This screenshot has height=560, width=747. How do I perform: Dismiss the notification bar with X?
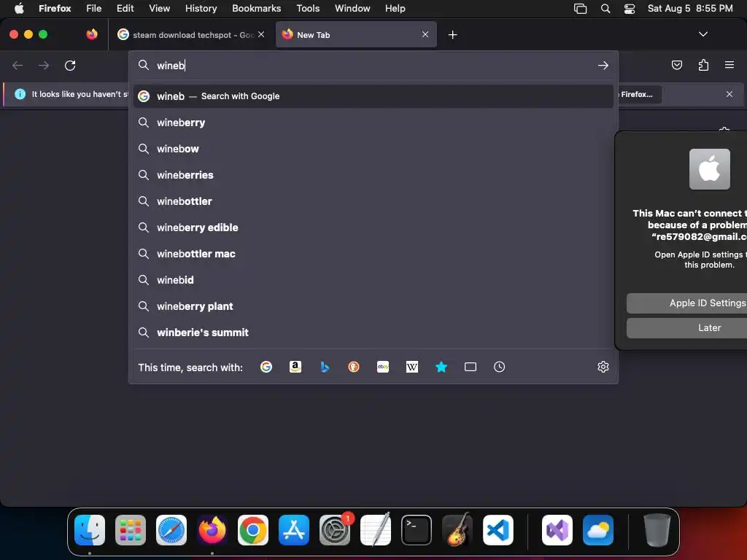tap(729, 94)
